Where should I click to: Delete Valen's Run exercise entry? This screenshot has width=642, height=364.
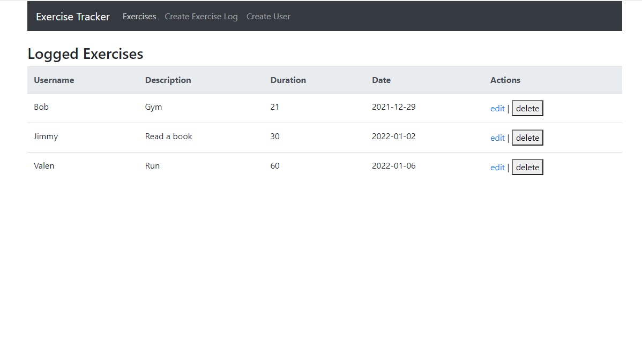coord(527,167)
